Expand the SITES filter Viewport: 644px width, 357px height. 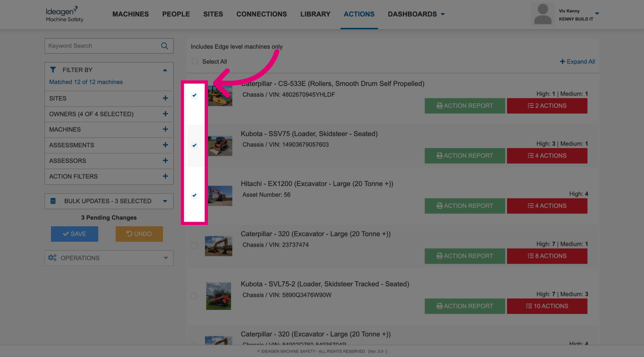[109, 98]
